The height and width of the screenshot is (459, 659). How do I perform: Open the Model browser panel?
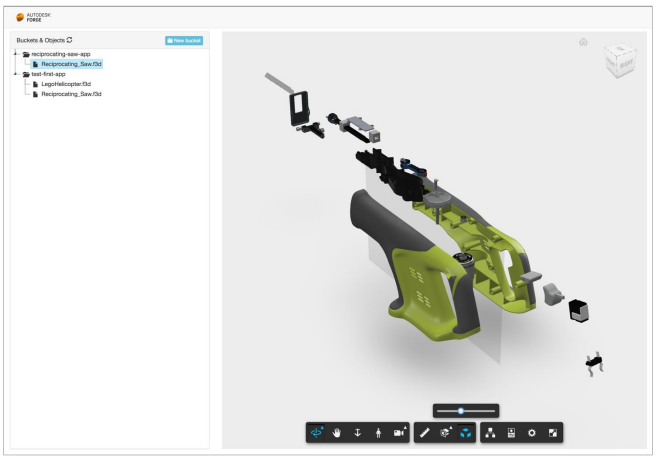pos(490,433)
